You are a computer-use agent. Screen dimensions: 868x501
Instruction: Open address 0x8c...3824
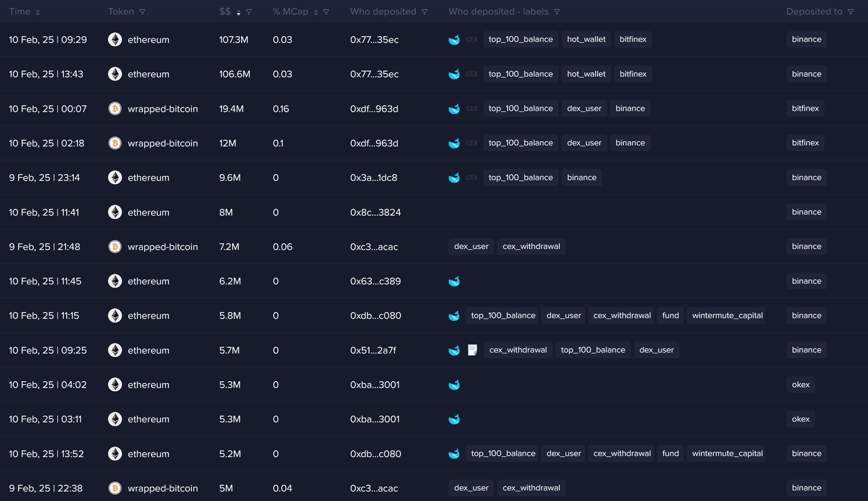pyautogui.click(x=375, y=212)
